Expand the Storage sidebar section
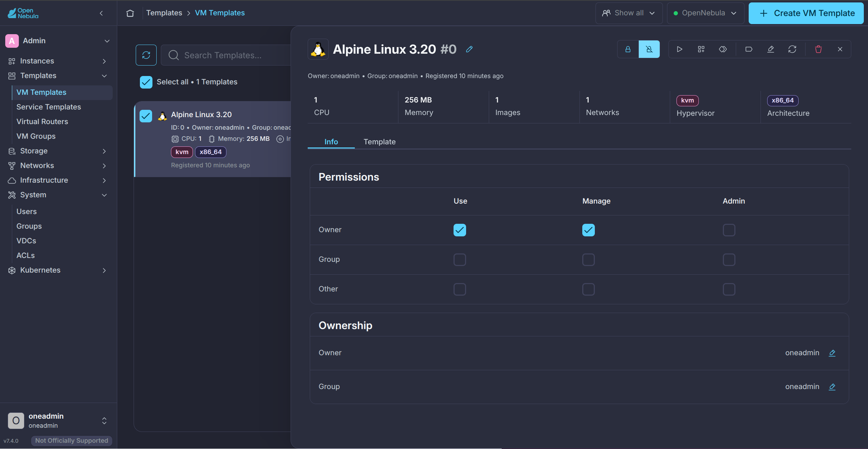 pos(58,151)
